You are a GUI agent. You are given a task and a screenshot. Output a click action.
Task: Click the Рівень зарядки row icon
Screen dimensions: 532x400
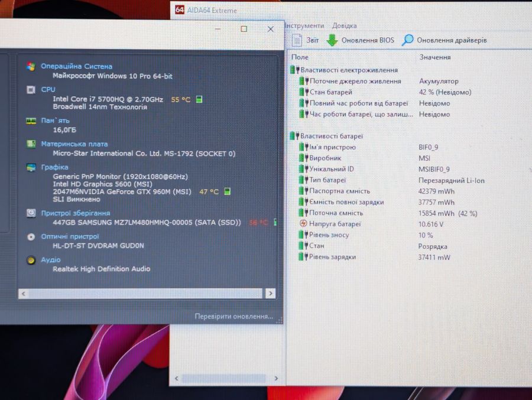tap(303, 257)
